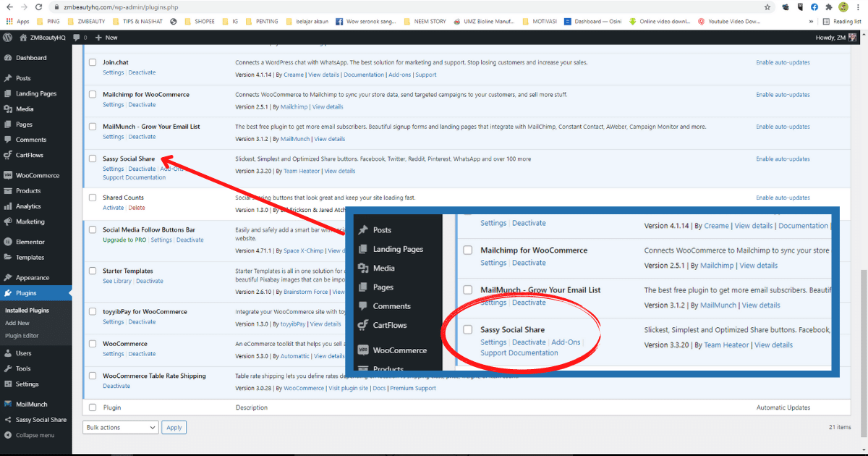Check the Sassy Social Share plugin checkbox
Image resolution: width=868 pixels, height=456 pixels.
93,159
